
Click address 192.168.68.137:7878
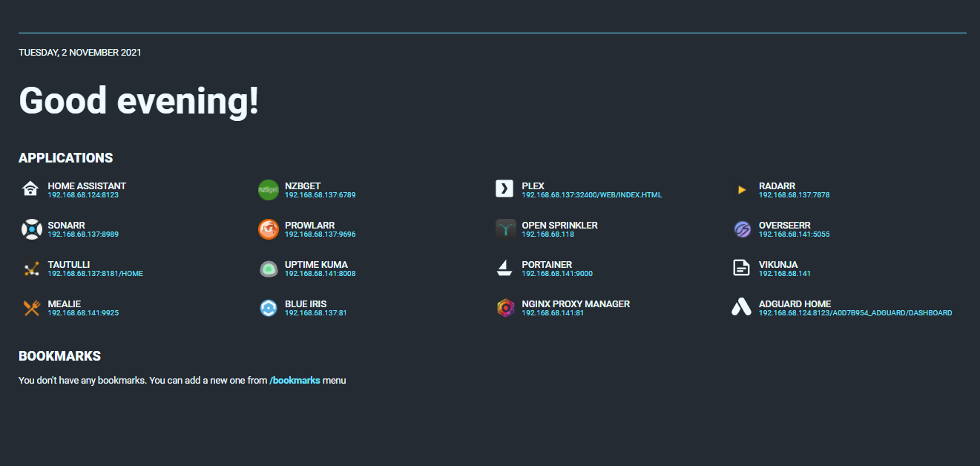pos(794,195)
